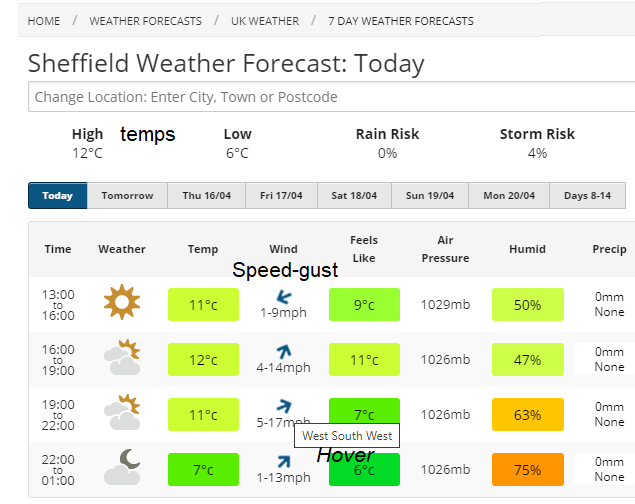Open the Days 8-14 tab
The width and height of the screenshot is (635, 504).
tap(587, 195)
